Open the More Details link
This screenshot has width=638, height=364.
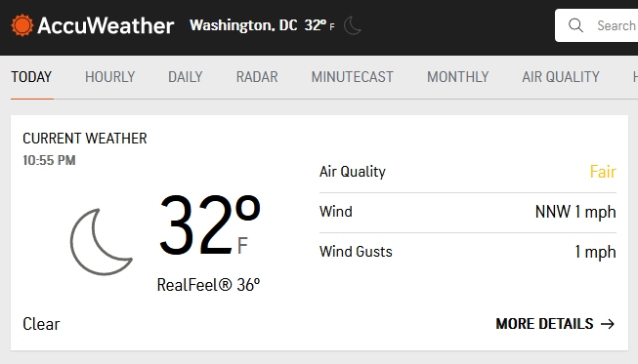point(555,324)
